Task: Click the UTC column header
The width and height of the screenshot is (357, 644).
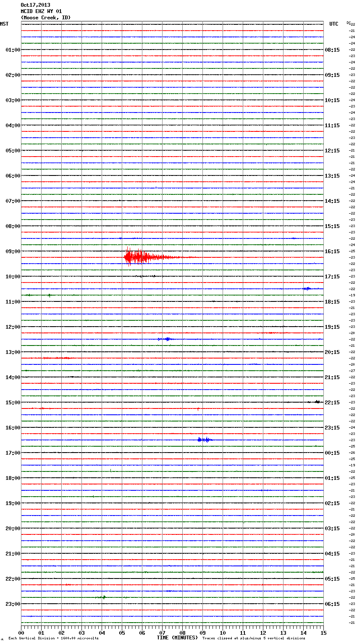Action: 334,24
